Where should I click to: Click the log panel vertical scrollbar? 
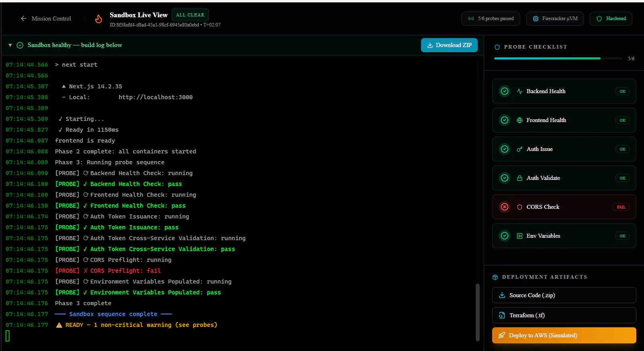(478, 312)
